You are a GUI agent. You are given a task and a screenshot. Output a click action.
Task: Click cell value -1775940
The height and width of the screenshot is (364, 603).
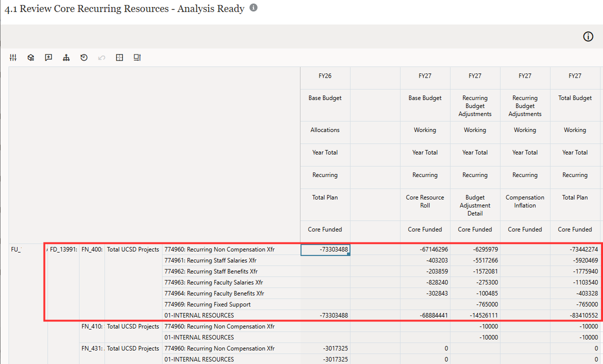point(575,271)
